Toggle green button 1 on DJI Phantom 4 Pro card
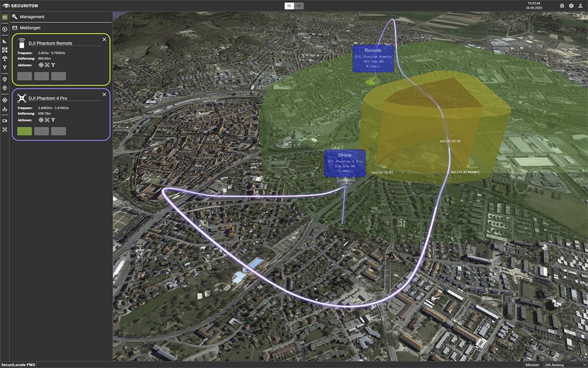Screen dimensions: 588x368 (24, 131)
